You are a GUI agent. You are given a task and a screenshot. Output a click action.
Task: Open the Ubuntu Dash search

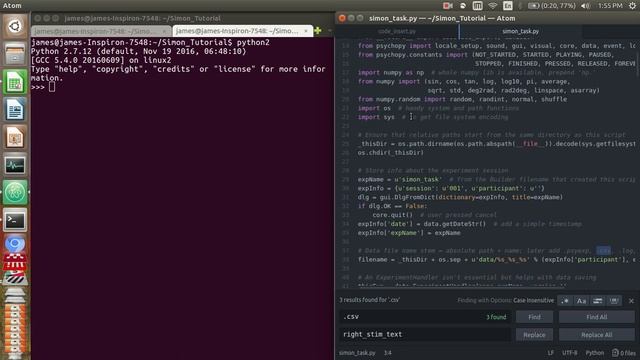[15, 27]
